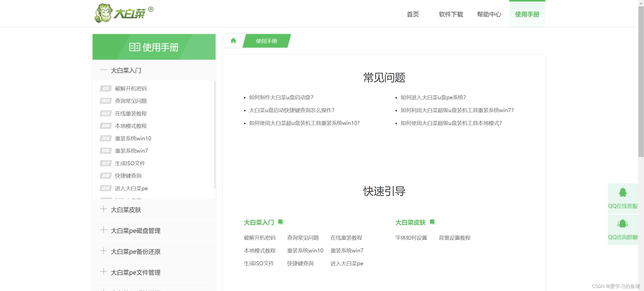
Task: Expand the 大白菜pe文件管理 section
Action: pos(154,272)
